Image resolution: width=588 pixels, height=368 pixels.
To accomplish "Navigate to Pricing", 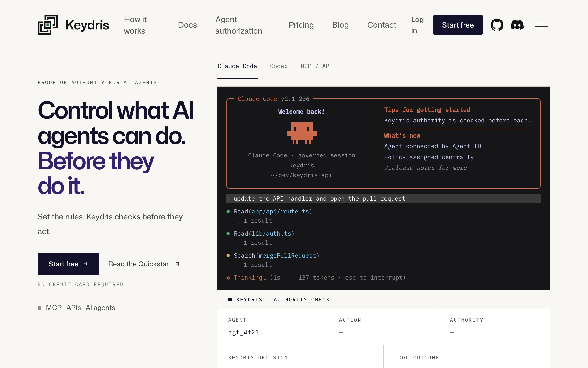I will pos(301,25).
